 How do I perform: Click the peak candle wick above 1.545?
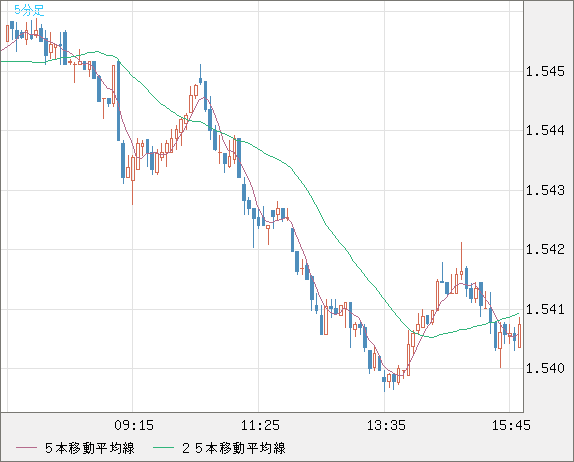click(x=200, y=74)
